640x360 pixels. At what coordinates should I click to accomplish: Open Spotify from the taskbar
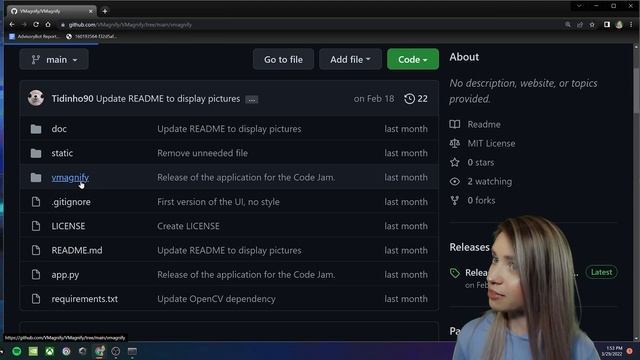click(x=17, y=351)
